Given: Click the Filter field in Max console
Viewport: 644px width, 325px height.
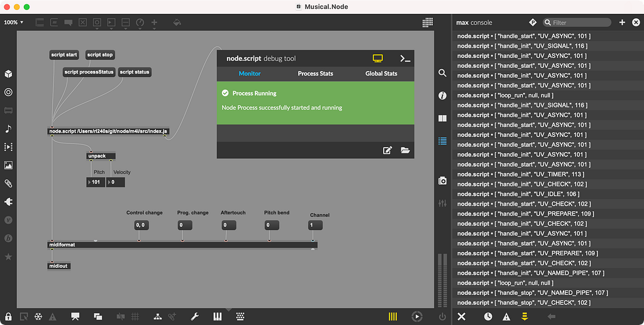Looking at the screenshot, I should [x=580, y=23].
